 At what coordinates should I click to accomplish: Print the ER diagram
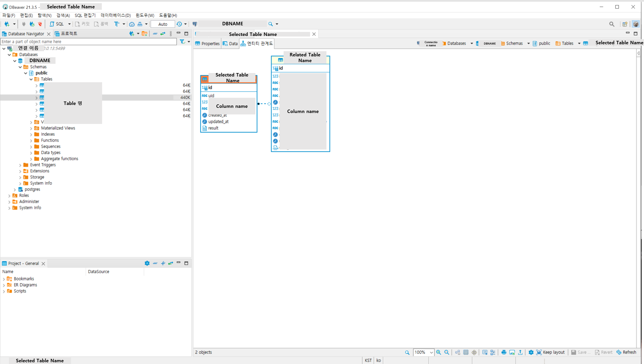[504, 352]
